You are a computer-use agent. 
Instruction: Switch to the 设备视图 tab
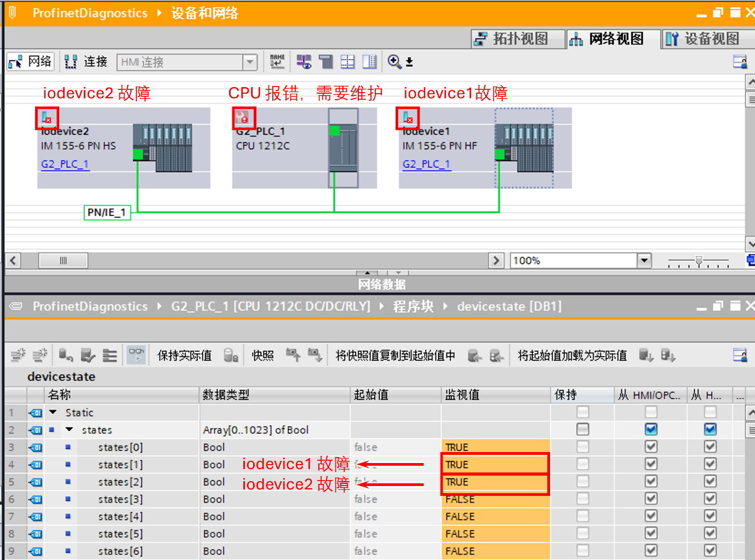(706, 38)
